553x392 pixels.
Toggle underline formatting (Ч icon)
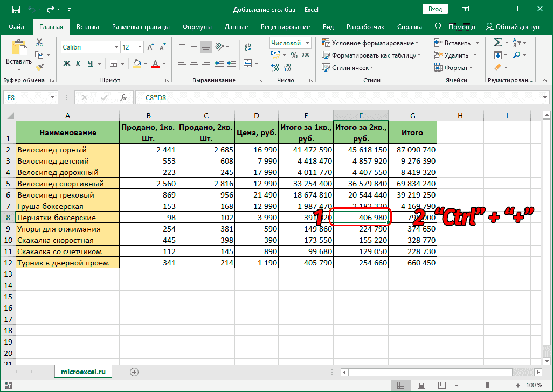[89, 63]
